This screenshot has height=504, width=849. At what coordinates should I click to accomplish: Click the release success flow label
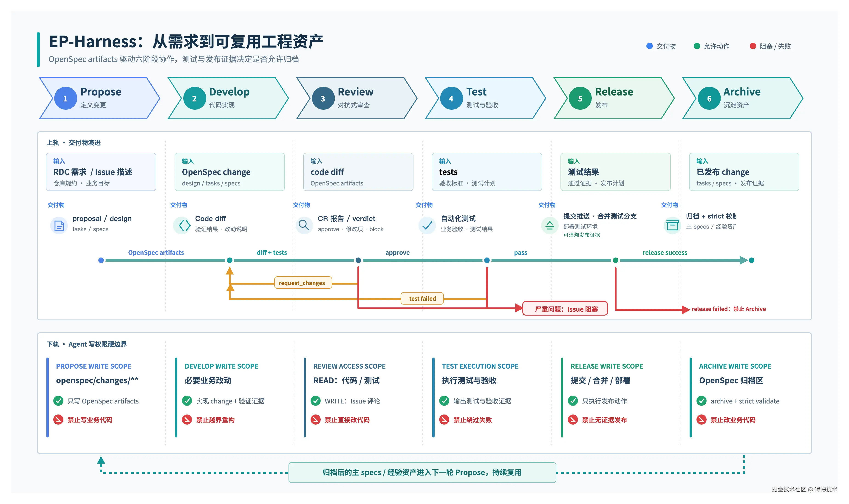pos(665,253)
